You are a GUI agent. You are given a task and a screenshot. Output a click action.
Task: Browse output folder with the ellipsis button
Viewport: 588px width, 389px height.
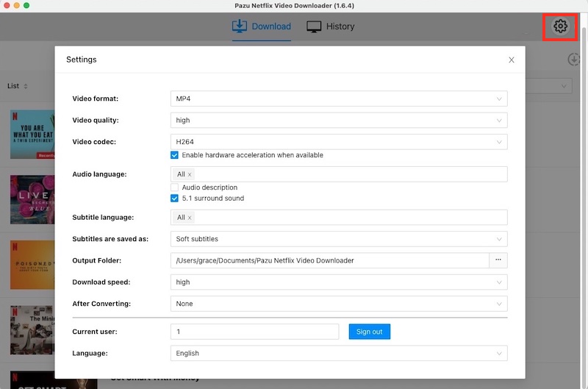[x=498, y=260]
